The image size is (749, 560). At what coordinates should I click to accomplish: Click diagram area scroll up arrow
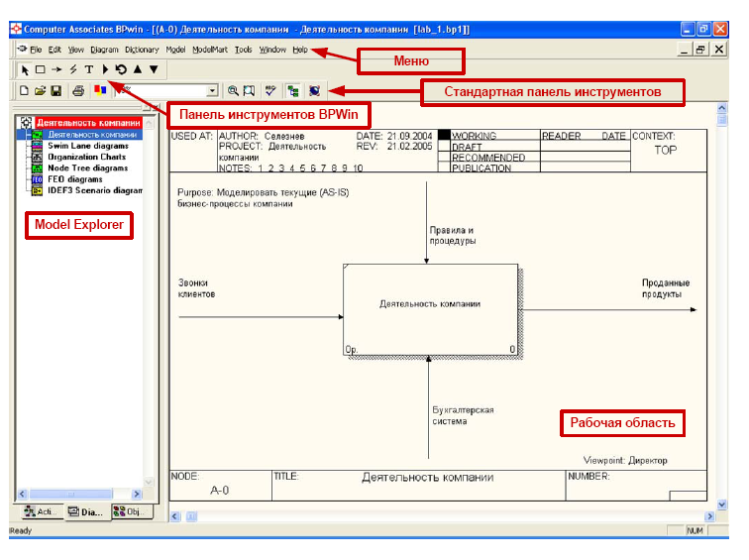722,108
